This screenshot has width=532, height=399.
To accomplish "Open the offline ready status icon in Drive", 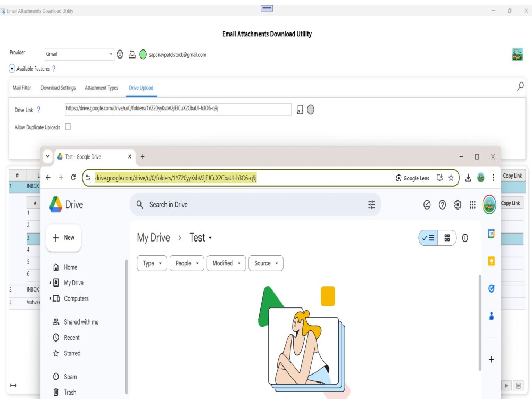I will (427, 205).
